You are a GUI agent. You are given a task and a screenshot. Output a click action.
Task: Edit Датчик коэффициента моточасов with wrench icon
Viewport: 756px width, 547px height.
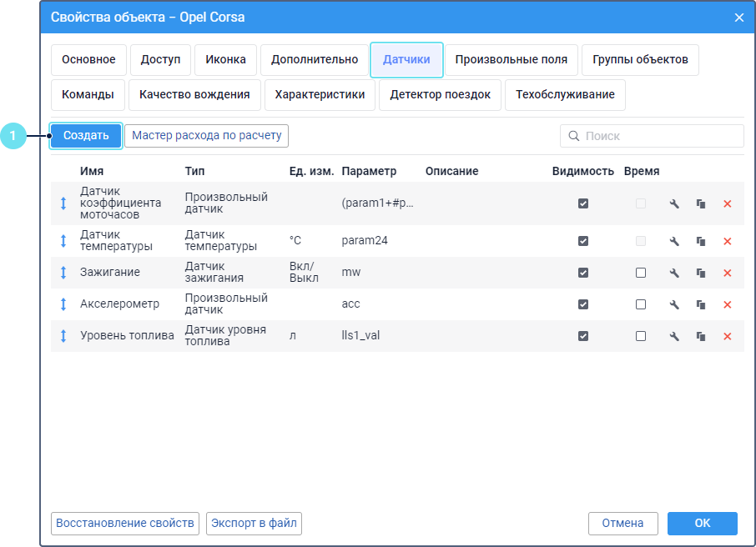tap(674, 203)
